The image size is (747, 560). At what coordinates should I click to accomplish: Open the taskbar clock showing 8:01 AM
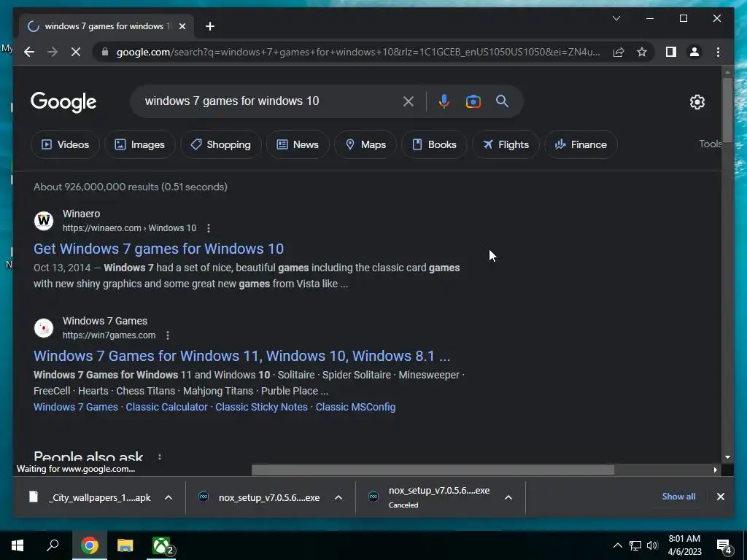pyautogui.click(x=685, y=545)
